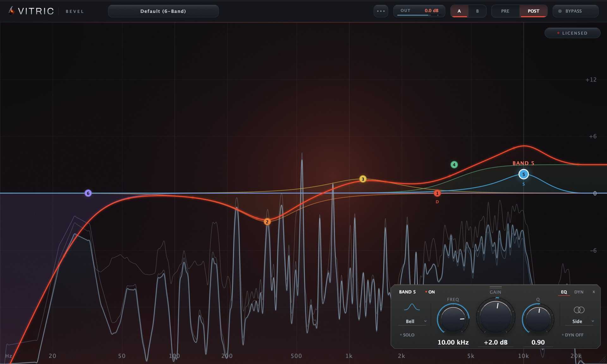Click the 0.90 Q value

pos(538,342)
